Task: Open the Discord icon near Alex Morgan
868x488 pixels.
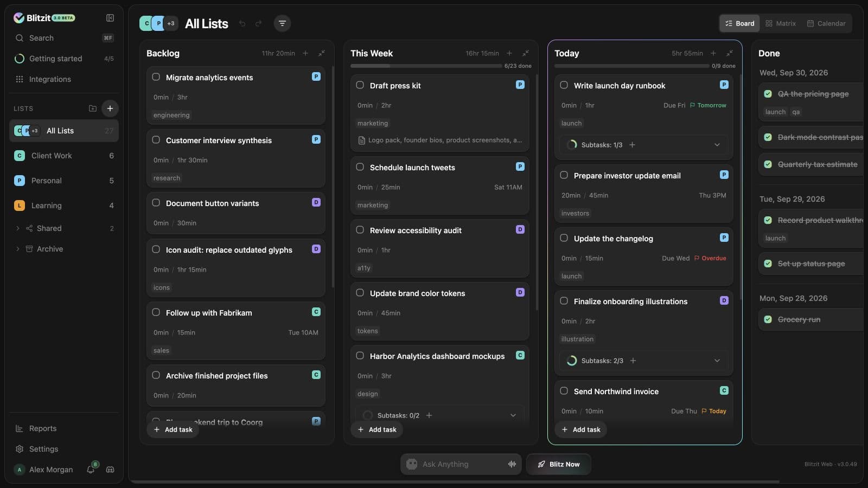Action: pyautogui.click(x=110, y=470)
